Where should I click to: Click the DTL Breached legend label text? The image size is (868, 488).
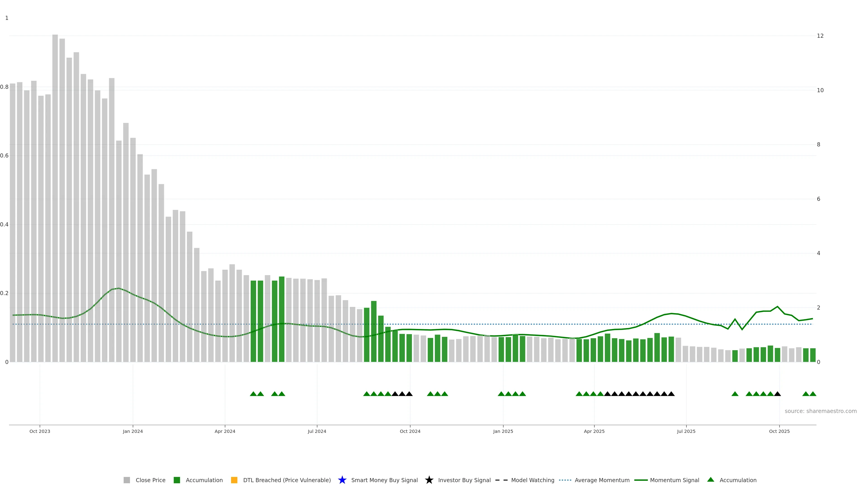(x=287, y=480)
